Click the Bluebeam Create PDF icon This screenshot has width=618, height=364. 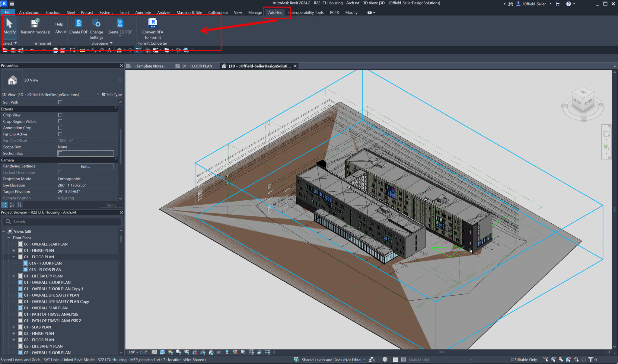click(x=78, y=24)
